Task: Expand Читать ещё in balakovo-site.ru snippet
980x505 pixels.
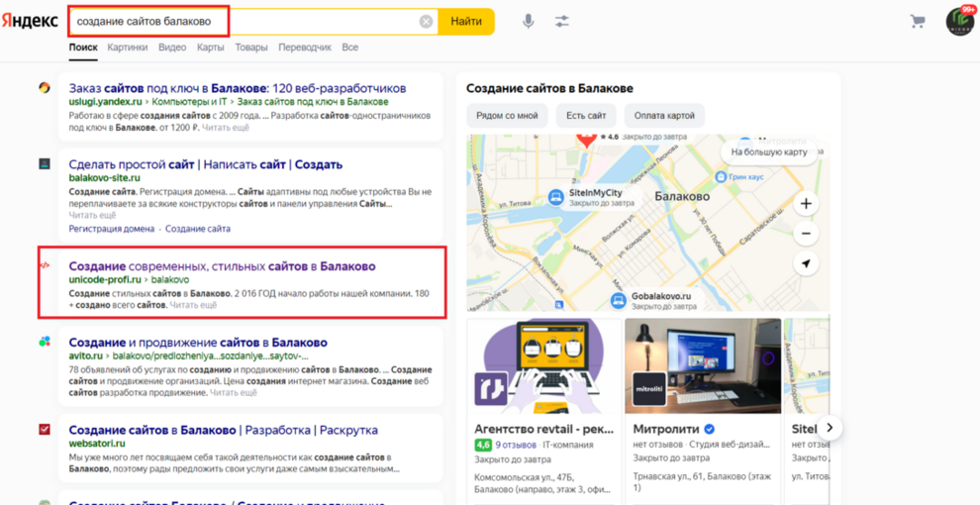Action: [x=92, y=215]
